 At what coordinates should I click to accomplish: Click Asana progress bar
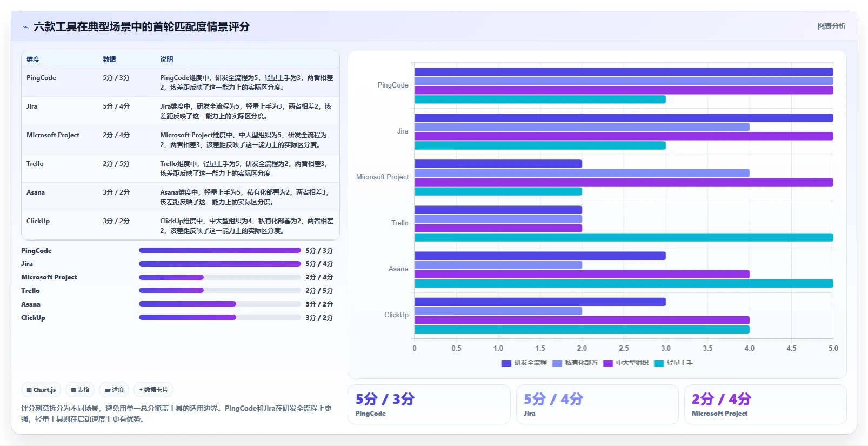point(219,304)
